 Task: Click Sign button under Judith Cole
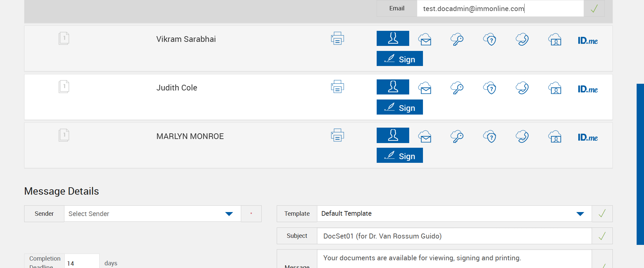pyautogui.click(x=399, y=107)
